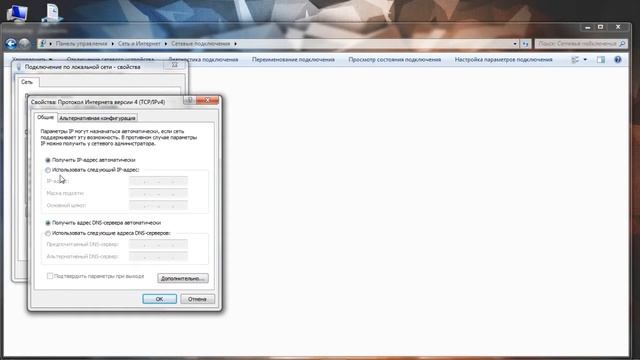The image size is (640, 360).
Task: Expand the 'Панель управления' breadcrumb arrow
Action: click(x=113, y=44)
